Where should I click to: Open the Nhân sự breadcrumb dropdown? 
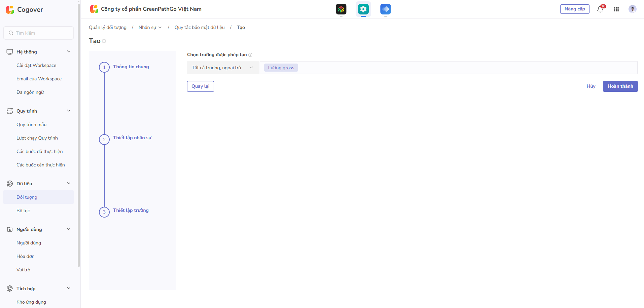click(x=150, y=28)
